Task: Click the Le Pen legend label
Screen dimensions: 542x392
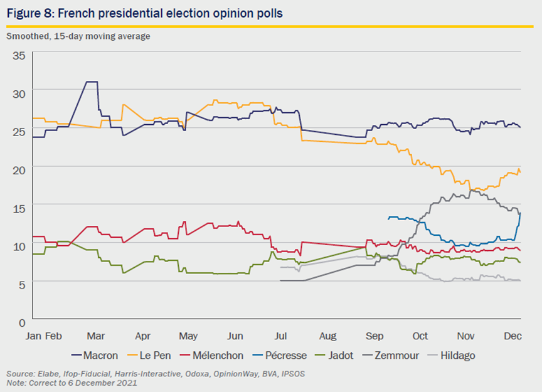Action: 149,356
